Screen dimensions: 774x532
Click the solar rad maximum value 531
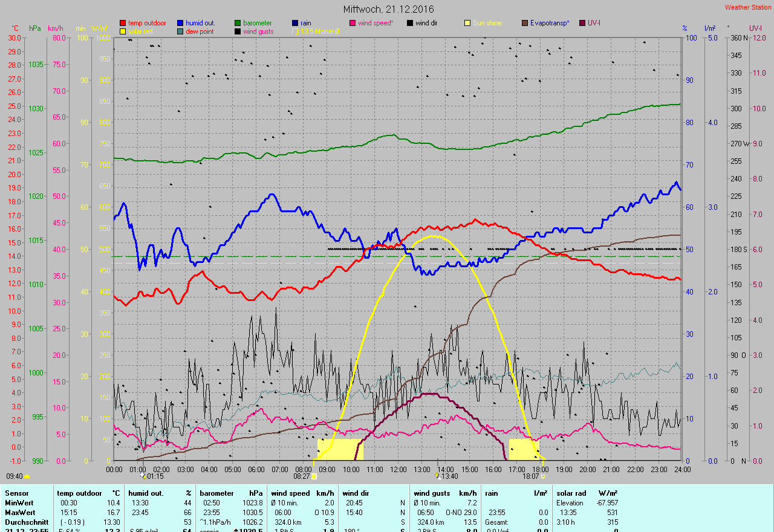[x=612, y=513]
